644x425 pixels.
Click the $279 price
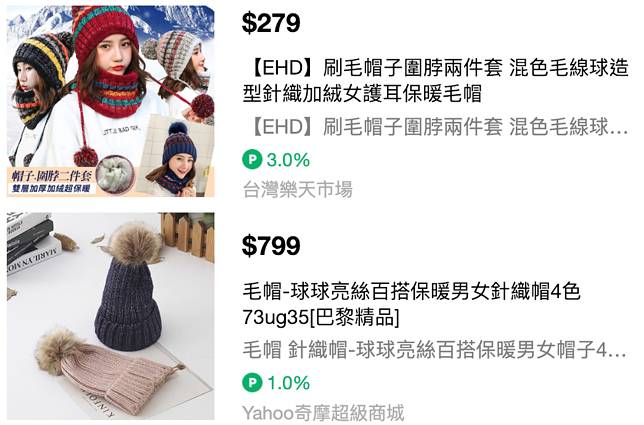(271, 23)
